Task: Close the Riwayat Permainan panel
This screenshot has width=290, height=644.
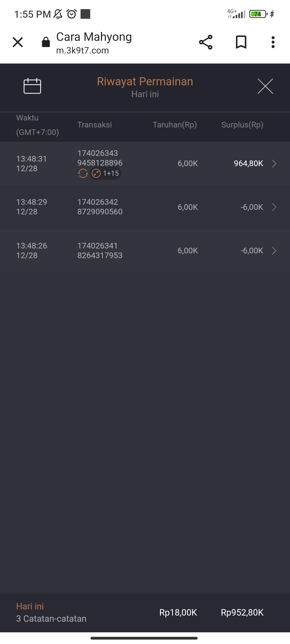Action: [265, 86]
